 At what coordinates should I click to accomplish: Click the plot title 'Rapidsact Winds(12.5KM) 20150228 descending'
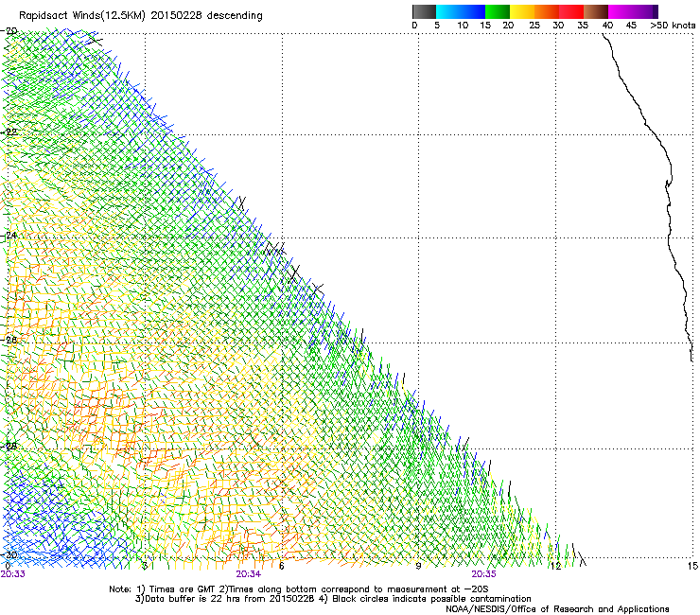(x=141, y=16)
